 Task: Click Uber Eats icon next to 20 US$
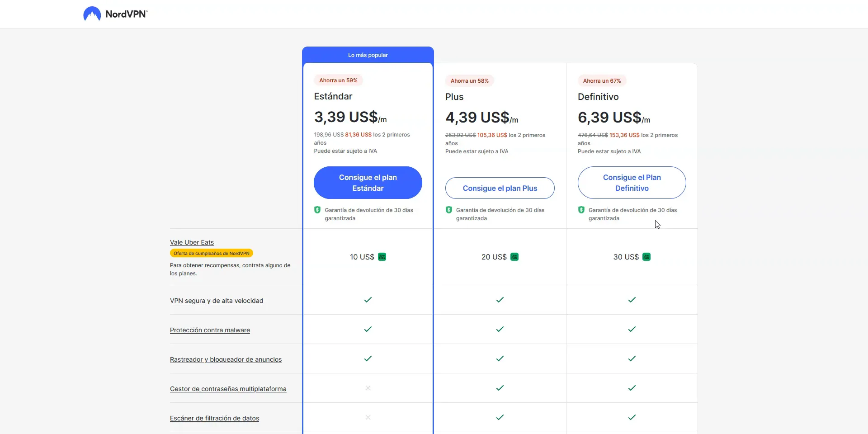[514, 257]
